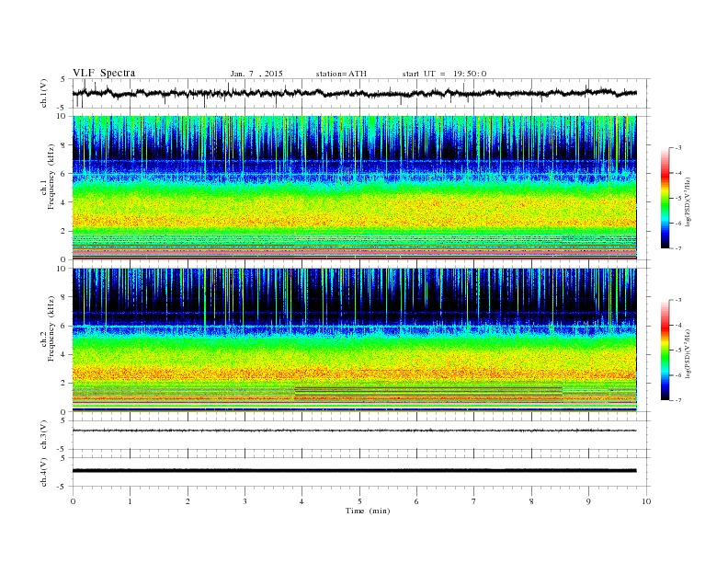Click the time axis tick label '6'
Image resolution: width=728 pixels, height=563 pixels.
(x=416, y=501)
